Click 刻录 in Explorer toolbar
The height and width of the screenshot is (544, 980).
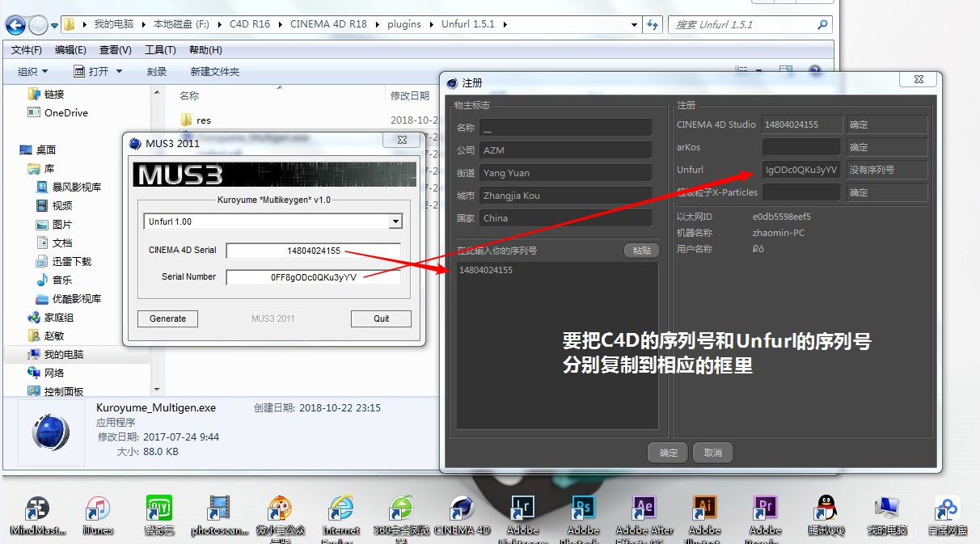pos(157,71)
